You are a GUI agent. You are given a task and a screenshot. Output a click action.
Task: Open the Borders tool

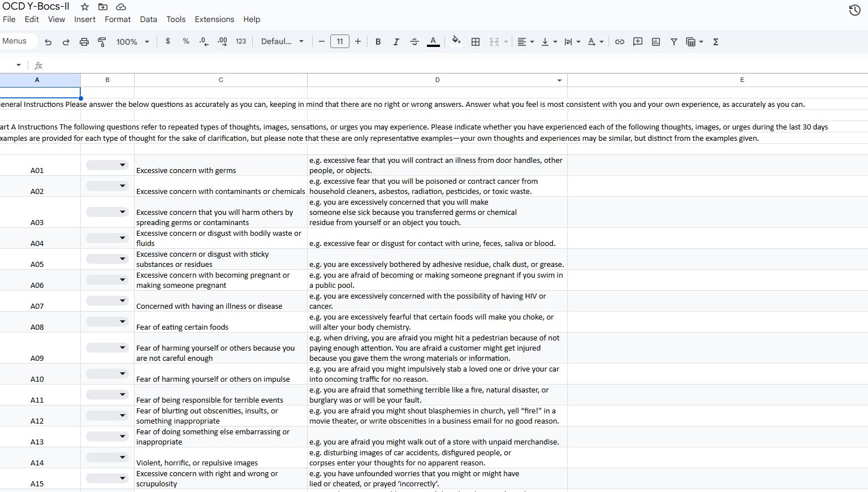tap(476, 42)
